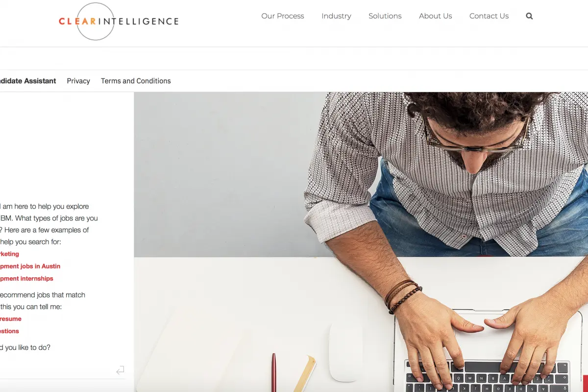
Task: Click the Clear Intelligence logo
Action: click(119, 21)
